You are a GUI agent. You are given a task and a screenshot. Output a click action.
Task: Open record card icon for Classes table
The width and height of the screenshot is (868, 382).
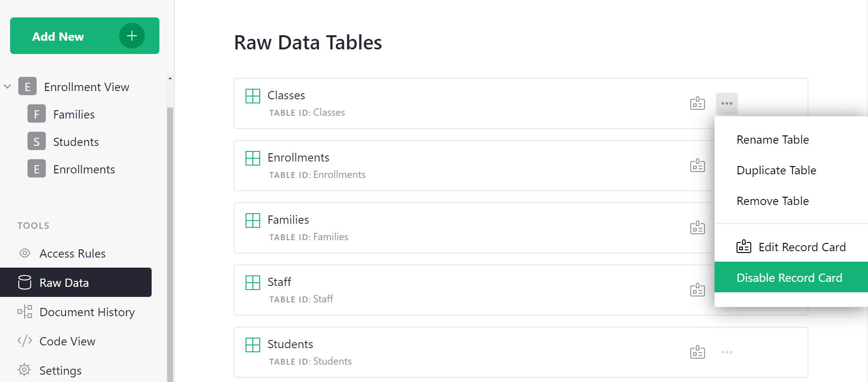coord(697,103)
